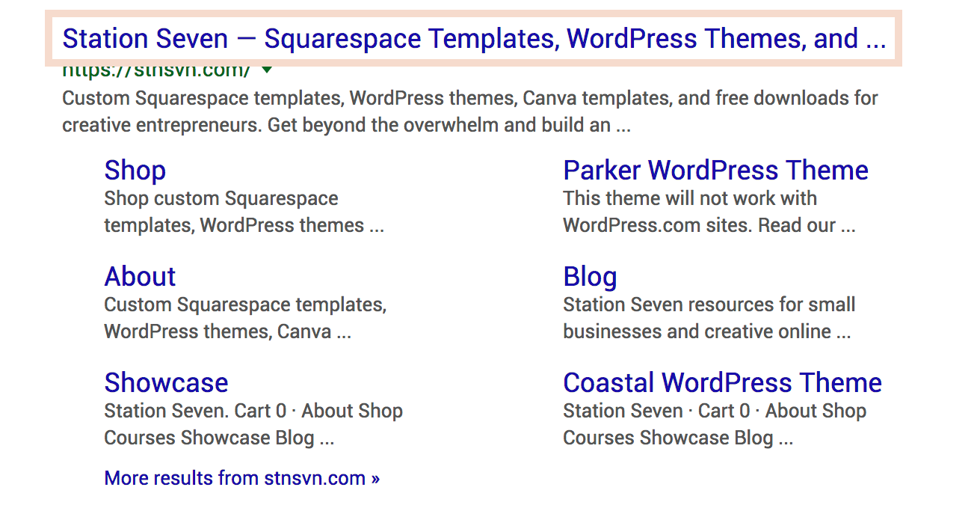Click snippet 'Station Seven resources for small businesses'
980x511 pixels.
pos(709,318)
